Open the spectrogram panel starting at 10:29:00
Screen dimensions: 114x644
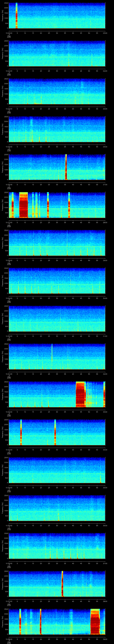pyautogui.click(x=57, y=281)
